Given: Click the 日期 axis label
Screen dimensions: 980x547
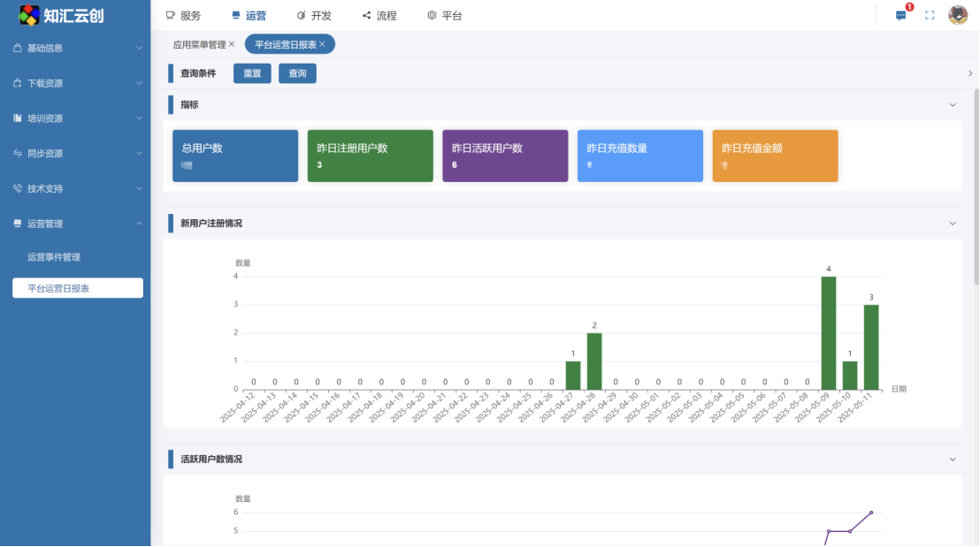Looking at the screenshot, I should [899, 389].
